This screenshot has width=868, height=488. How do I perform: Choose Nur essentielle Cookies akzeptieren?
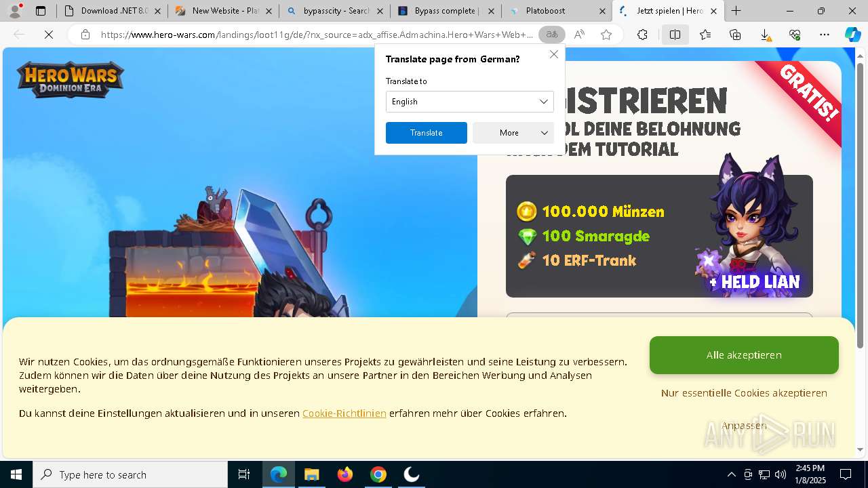(x=744, y=393)
